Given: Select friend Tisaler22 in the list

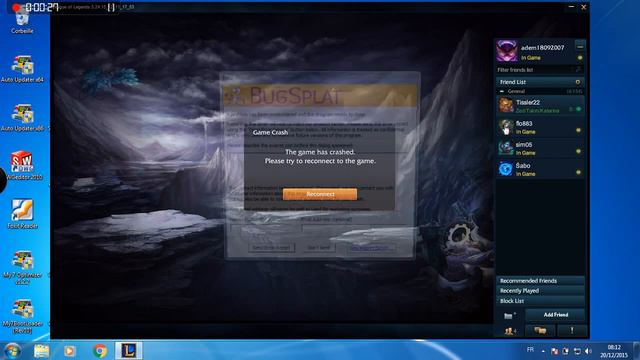Looking at the screenshot, I should (x=540, y=106).
